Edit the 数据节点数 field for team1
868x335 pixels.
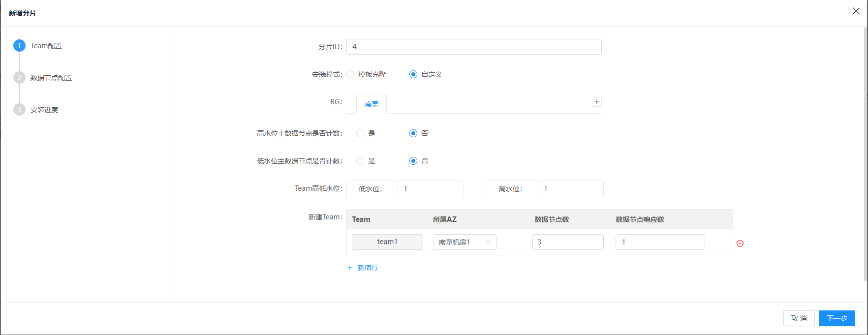coord(568,242)
